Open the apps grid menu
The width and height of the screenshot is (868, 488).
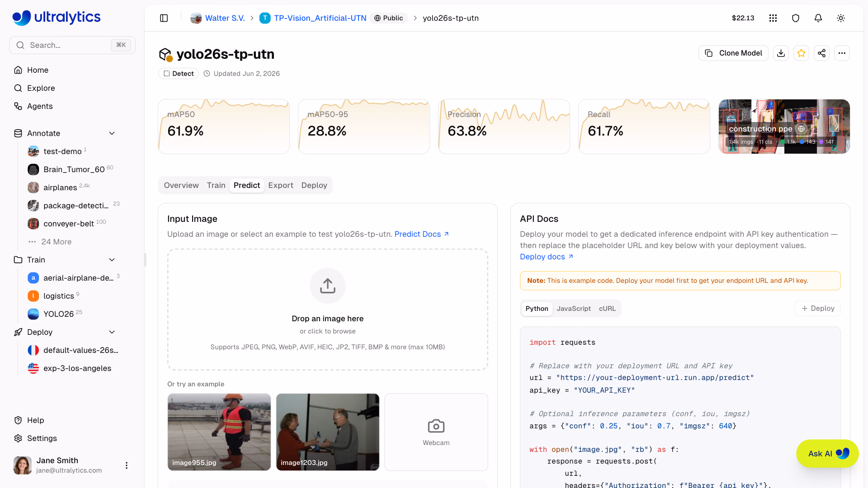(773, 18)
